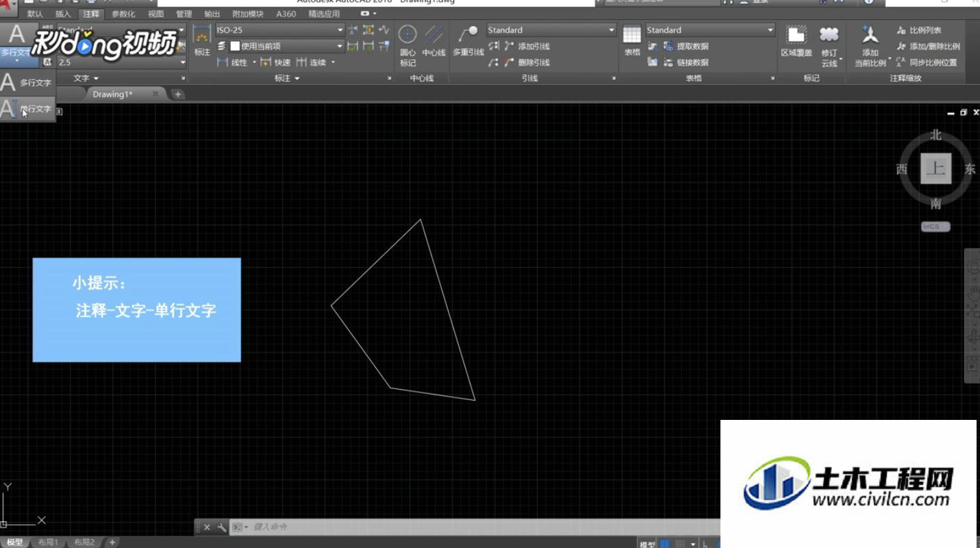The height and width of the screenshot is (548, 980).
Task: Add a new layout tab
Action: click(112, 543)
